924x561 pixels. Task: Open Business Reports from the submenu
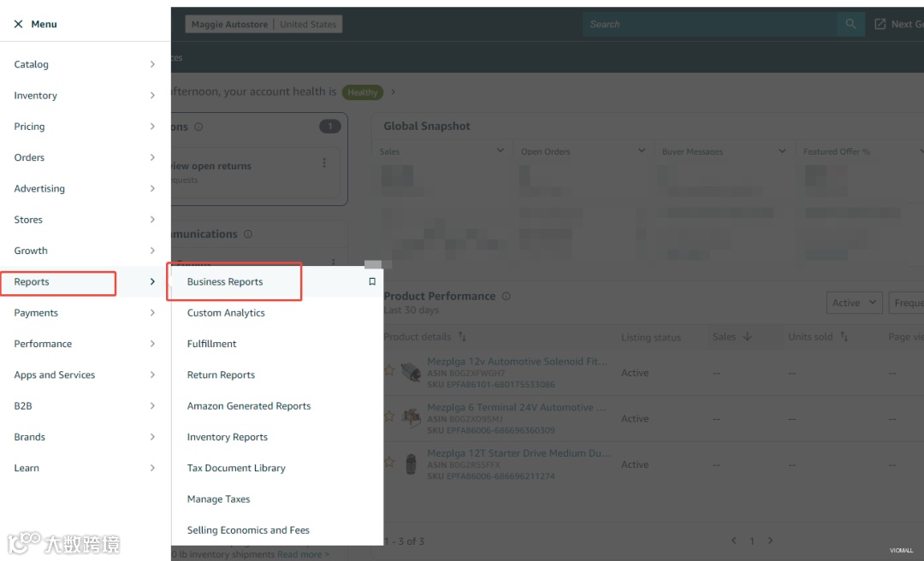pyautogui.click(x=225, y=281)
